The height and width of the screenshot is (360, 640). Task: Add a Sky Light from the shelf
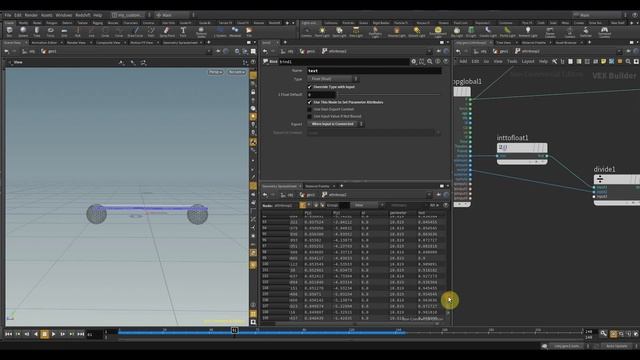(x=457, y=32)
